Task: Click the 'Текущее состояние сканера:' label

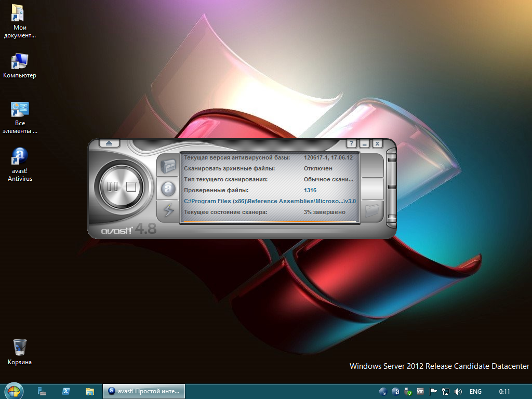Action: (x=225, y=212)
